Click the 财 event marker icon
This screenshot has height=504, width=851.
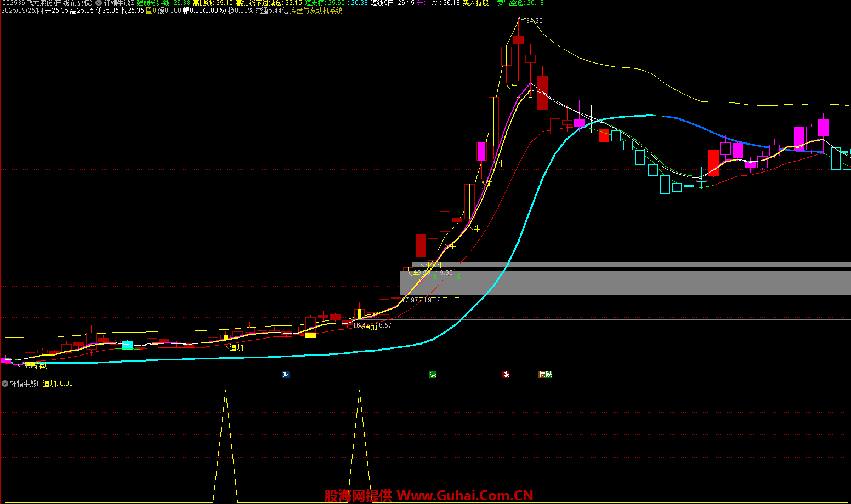click(286, 375)
